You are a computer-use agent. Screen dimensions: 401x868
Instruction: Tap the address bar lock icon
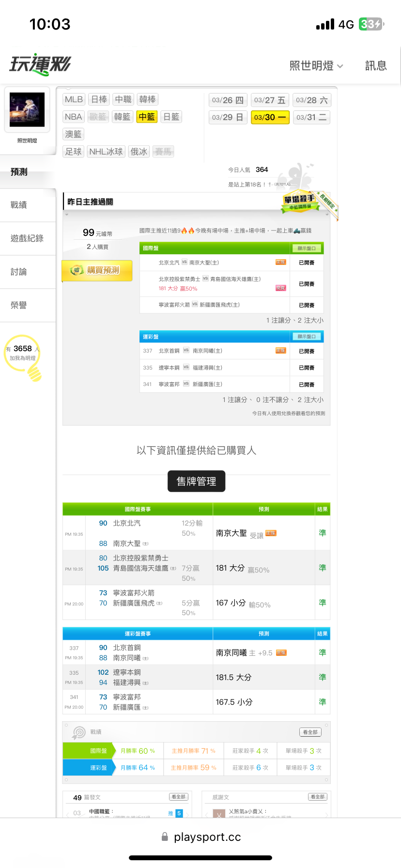click(165, 837)
